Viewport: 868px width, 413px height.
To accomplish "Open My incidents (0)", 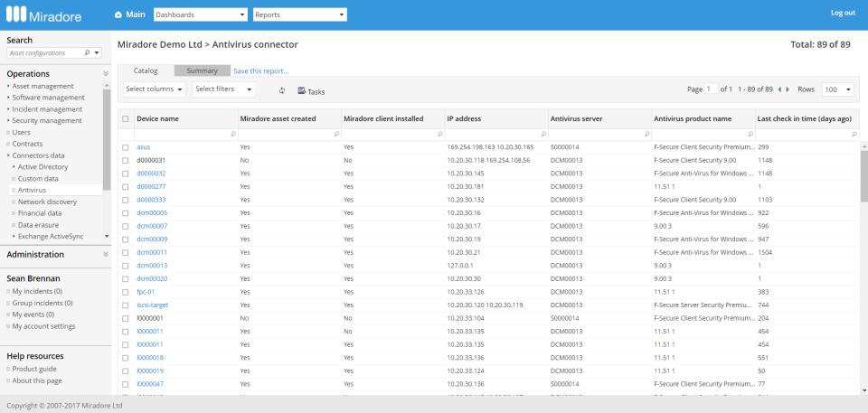I will [37, 292].
